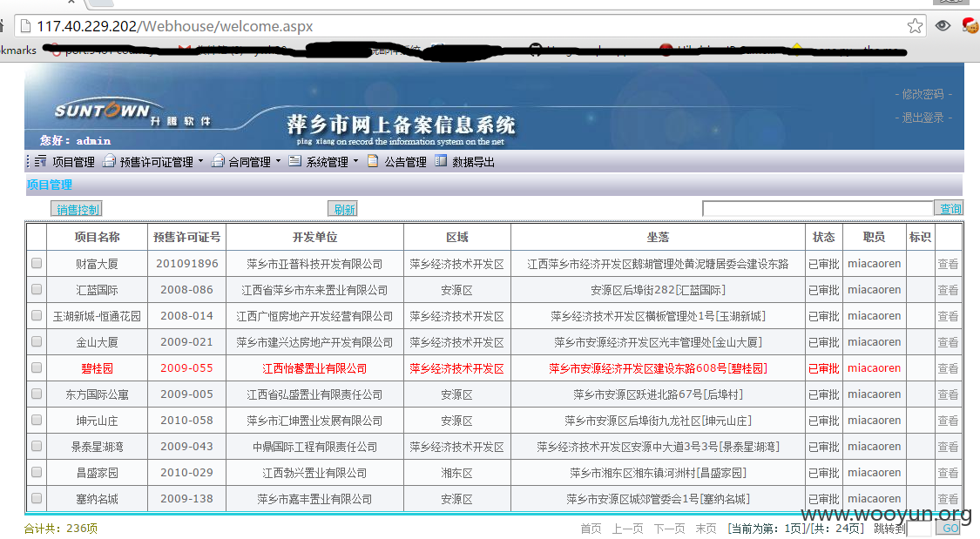
Task: Click permit number 201091896 cell
Action: click(187, 264)
